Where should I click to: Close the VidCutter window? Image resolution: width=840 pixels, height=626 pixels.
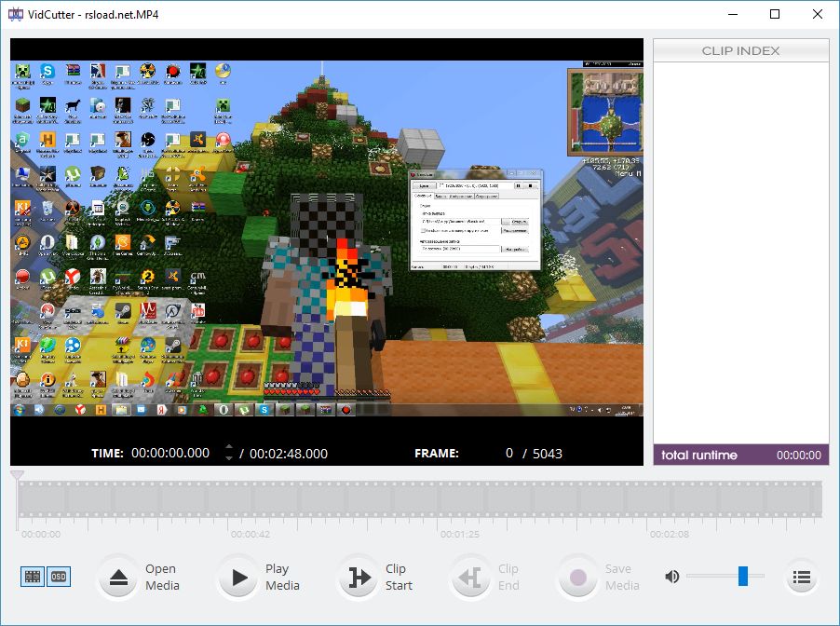pyautogui.click(x=818, y=15)
